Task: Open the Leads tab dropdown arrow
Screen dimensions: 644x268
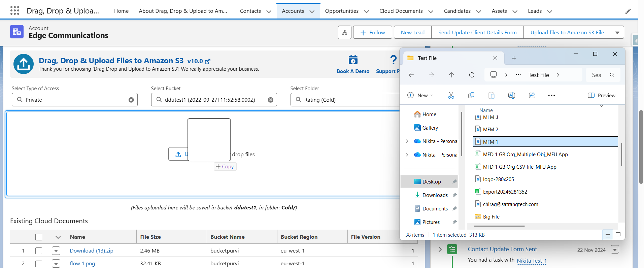Action: point(550,11)
